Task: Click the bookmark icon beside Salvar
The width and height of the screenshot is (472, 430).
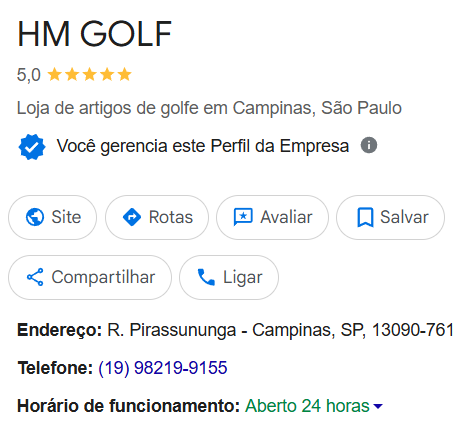Action: coord(365,217)
